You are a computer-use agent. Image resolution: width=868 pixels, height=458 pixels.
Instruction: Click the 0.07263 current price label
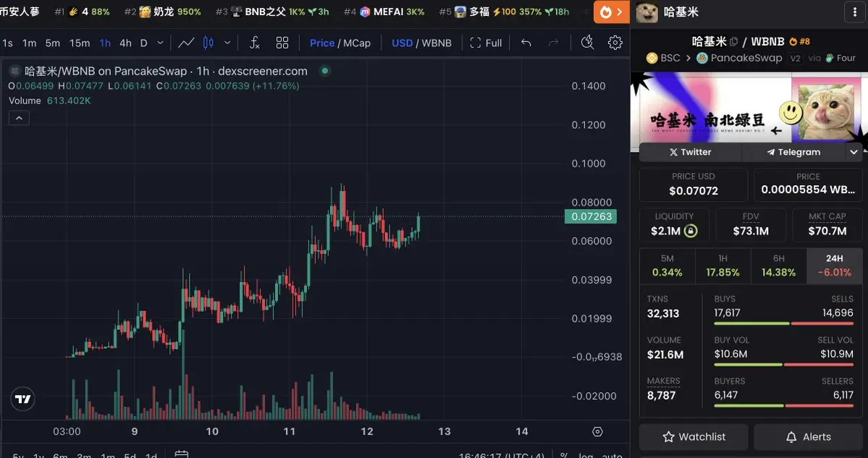click(591, 216)
